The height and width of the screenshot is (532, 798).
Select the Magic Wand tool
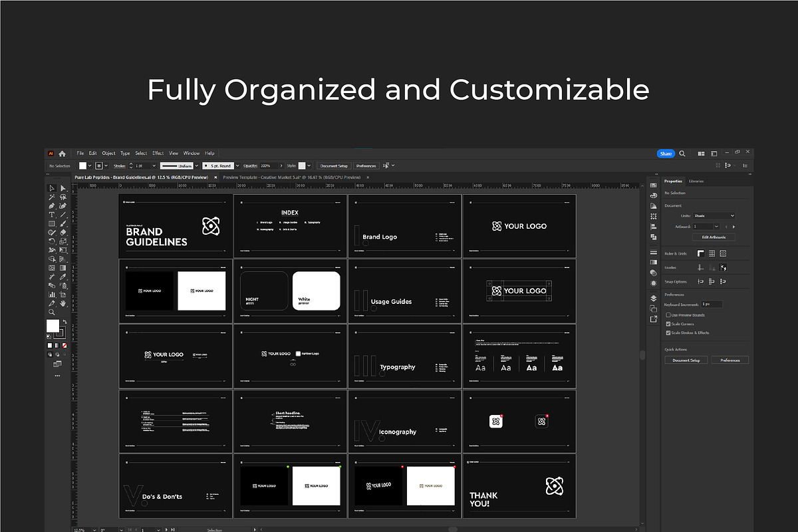click(x=52, y=197)
